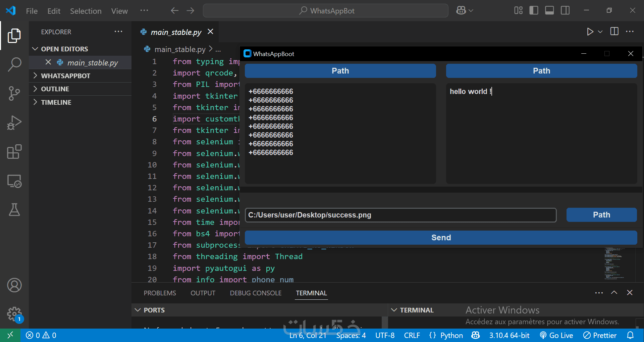
Task: Open editor More Actions ellipsis
Action: [x=630, y=32]
